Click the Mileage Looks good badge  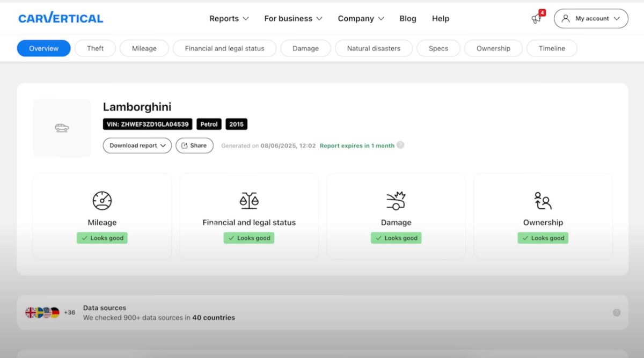click(x=102, y=238)
